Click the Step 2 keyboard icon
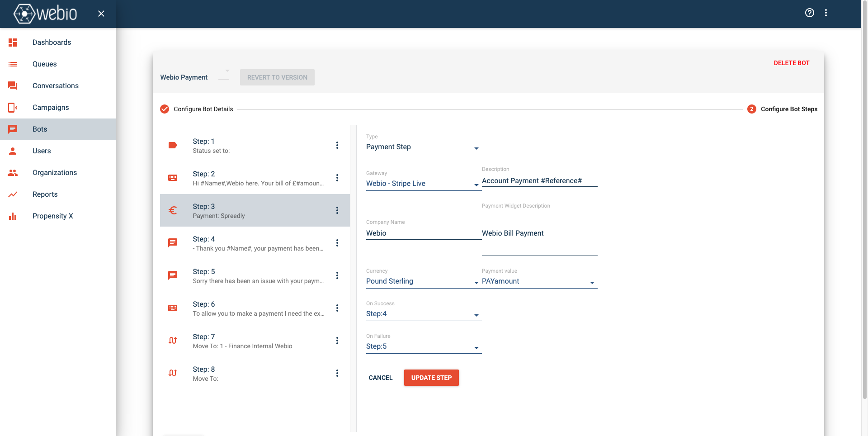 pos(173,178)
